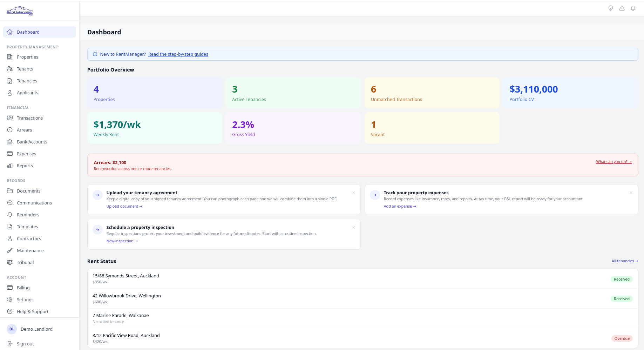Click Received badge for Symonds Street
Screen dimensions: 644x350
pyautogui.click(x=622, y=279)
